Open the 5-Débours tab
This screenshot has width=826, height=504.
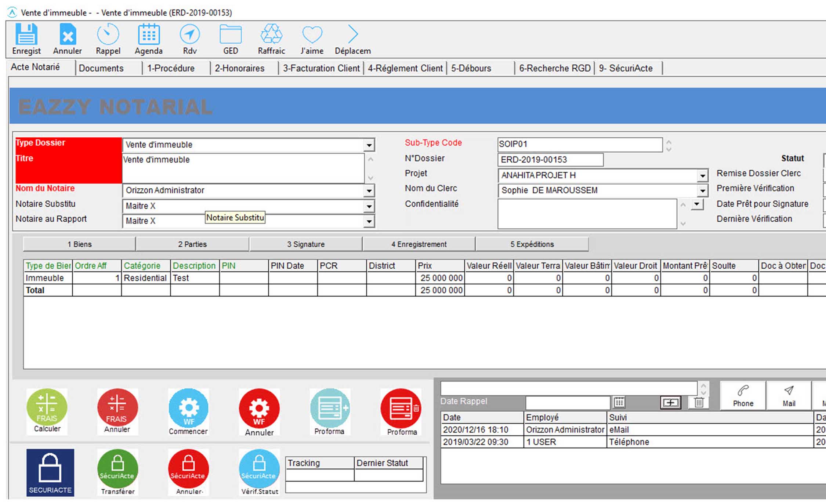(x=481, y=68)
